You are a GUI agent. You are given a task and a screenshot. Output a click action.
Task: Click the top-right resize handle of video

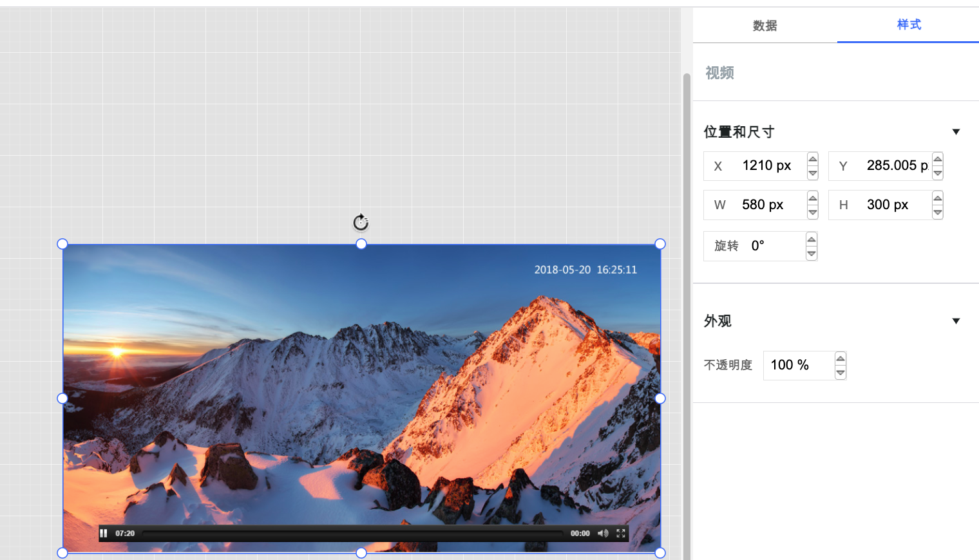660,244
